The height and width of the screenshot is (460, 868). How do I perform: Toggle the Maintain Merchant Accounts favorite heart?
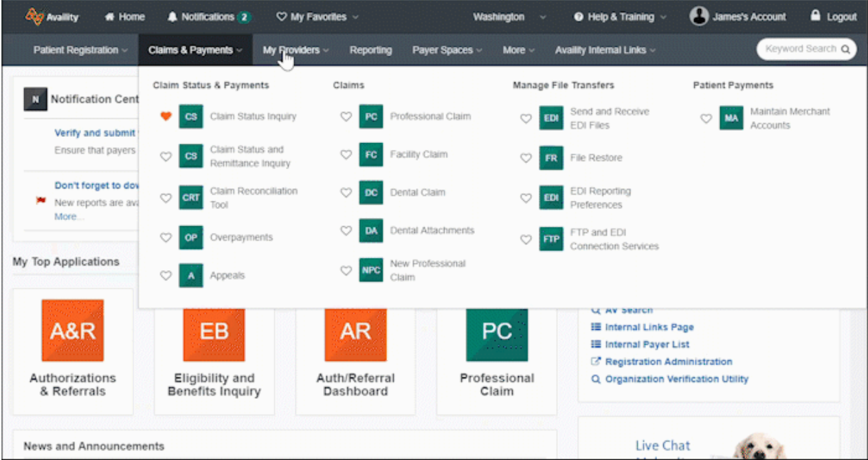click(x=706, y=118)
